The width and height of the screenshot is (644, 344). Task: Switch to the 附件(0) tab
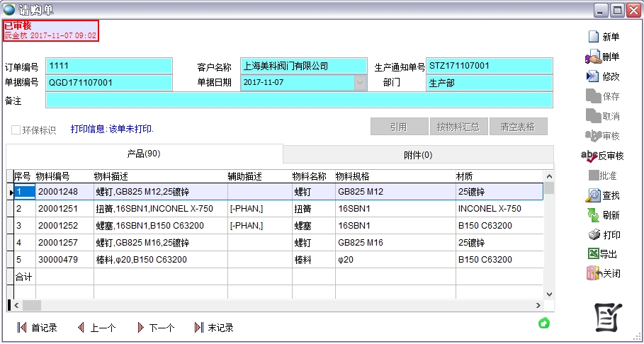(x=418, y=155)
